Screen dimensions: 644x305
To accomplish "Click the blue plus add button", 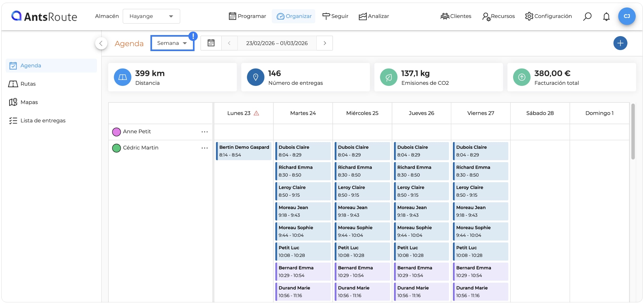I will click(x=620, y=43).
